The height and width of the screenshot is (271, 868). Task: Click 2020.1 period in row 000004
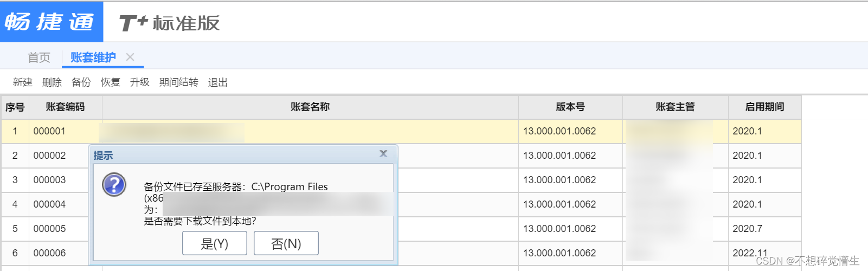click(765, 204)
